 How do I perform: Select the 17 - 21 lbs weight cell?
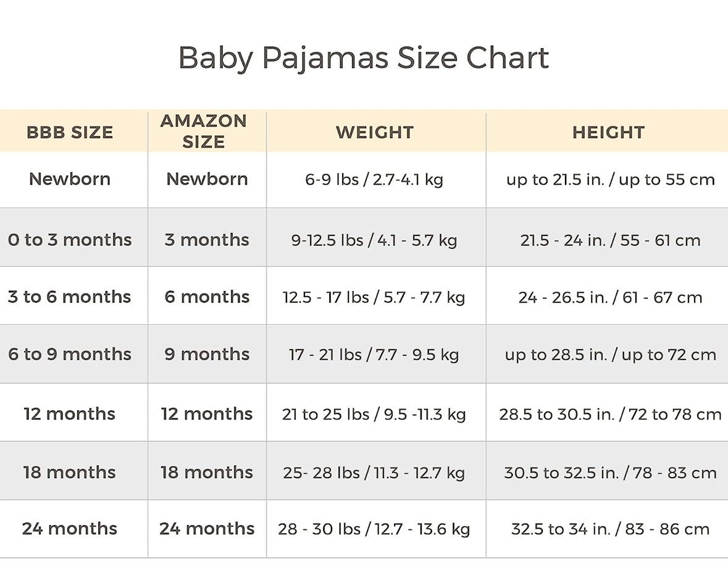click(374, 355)
